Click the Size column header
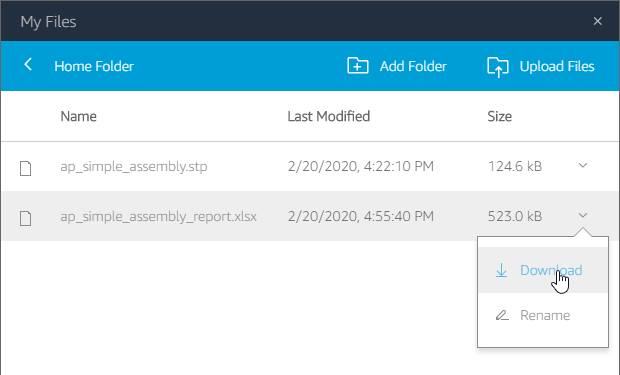 pyautogui.click(x=499, y=116)
